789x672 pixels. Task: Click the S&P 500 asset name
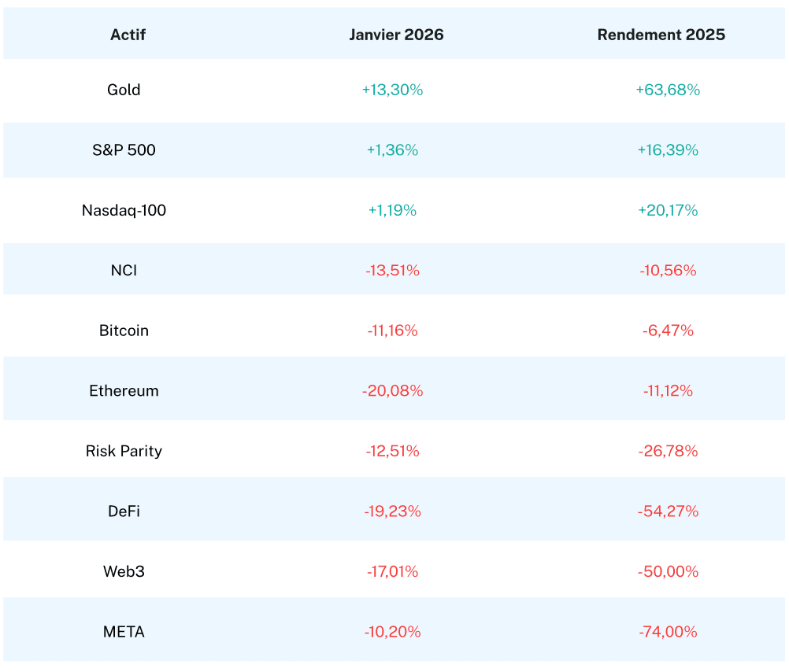tap(124, 150)
